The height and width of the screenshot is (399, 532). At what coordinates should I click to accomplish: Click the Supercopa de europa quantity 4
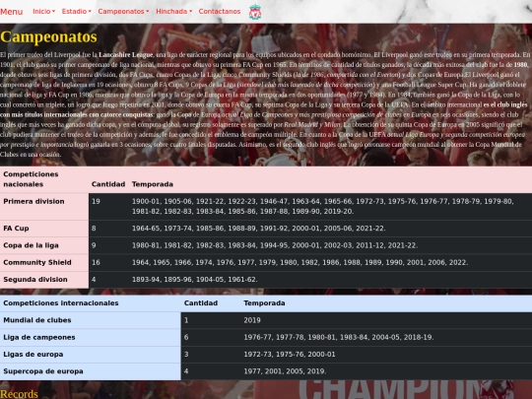click(186, 371)
